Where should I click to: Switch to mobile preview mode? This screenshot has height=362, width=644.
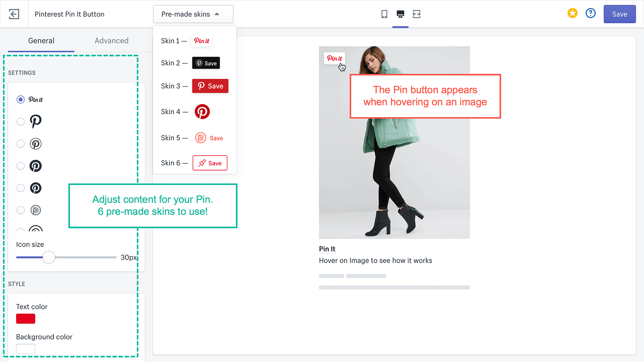click(x=384, y=14)
